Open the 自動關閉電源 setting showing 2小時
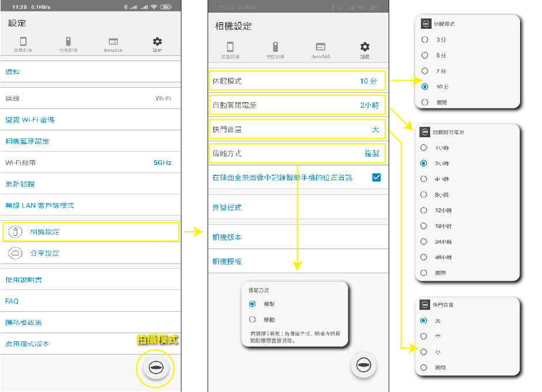542x392 pixels. pyautogui.click(x=297, y=105)
